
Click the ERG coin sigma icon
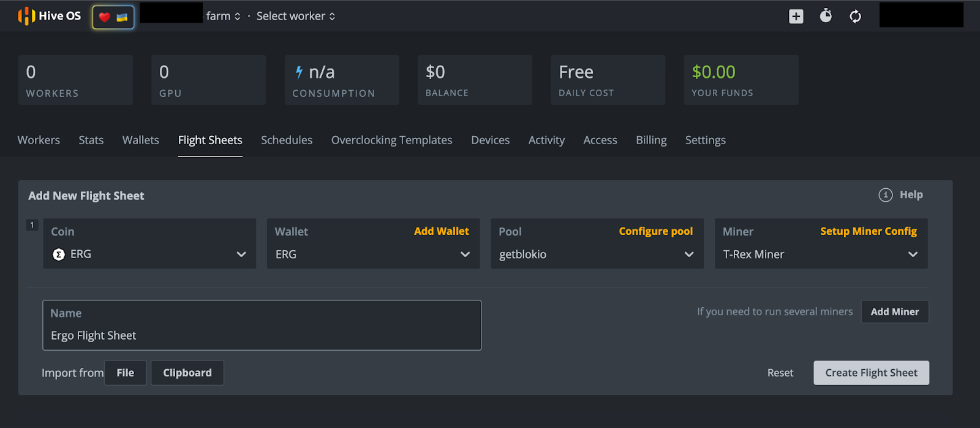pos(59,254)
